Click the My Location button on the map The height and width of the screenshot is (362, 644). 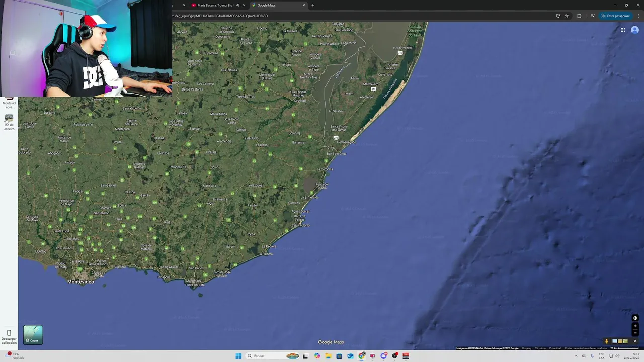coord(635,318)
